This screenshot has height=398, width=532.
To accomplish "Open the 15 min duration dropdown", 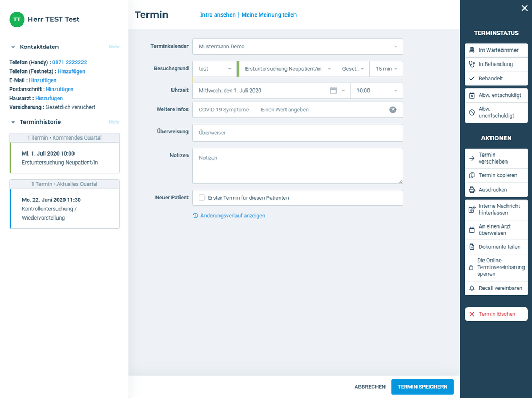I will point(386,69).
